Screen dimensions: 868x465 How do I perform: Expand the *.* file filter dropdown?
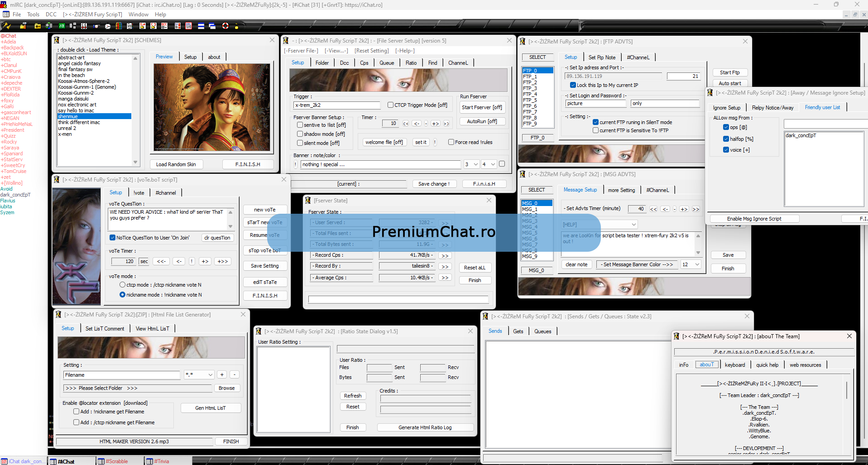coord(199,375)
